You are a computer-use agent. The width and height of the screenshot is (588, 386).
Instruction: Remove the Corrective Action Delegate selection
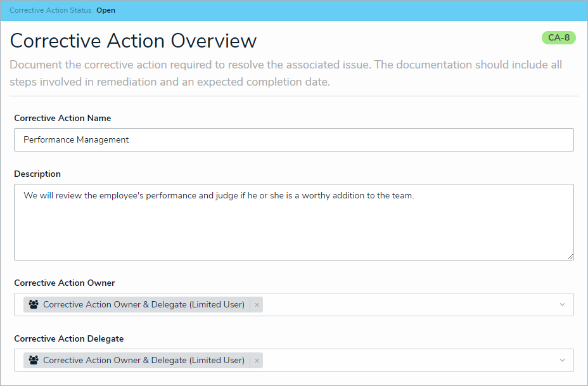[x=257, y=361]
